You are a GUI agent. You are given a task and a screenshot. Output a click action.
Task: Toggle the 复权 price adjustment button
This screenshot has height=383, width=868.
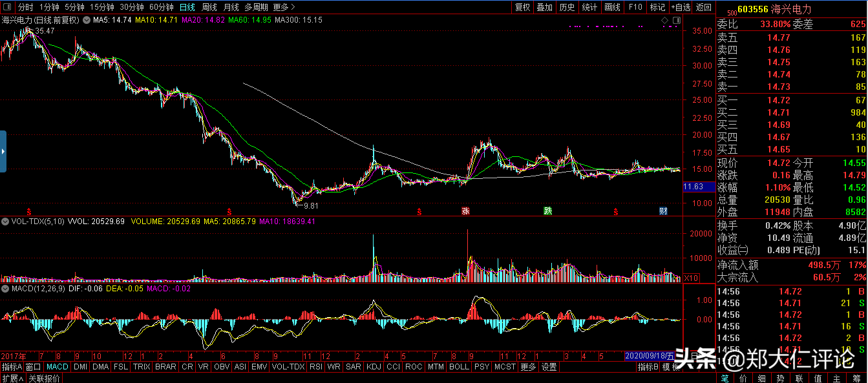tap(522, 8)
